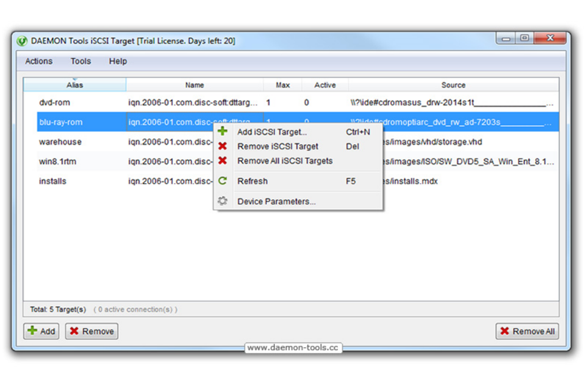Open the Help menu
The width and height of the screenshot is (588, 392).
tap(118, 61)
